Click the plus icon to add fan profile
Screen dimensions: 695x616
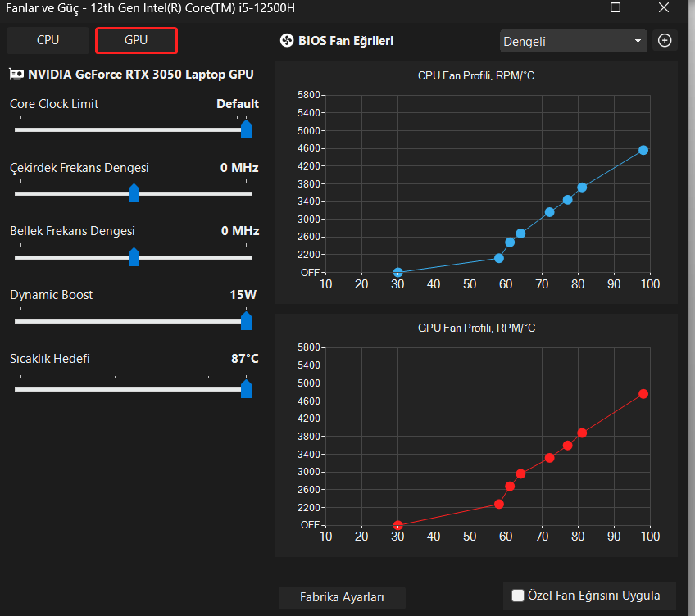665,41
